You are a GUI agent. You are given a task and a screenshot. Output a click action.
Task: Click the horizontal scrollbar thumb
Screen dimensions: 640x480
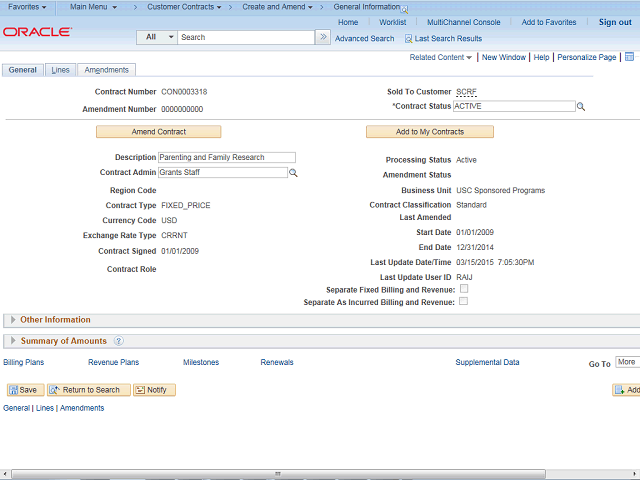(x=278, y=474)
